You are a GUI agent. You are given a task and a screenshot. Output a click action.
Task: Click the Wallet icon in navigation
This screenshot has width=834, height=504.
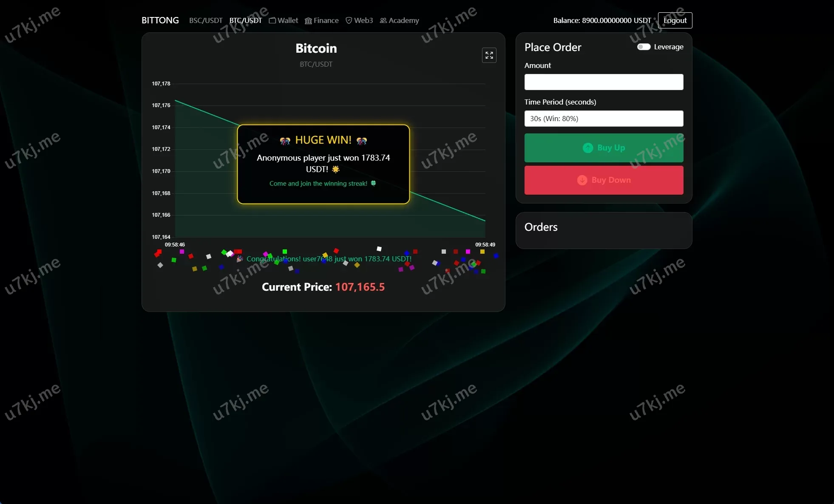(272, 20)
